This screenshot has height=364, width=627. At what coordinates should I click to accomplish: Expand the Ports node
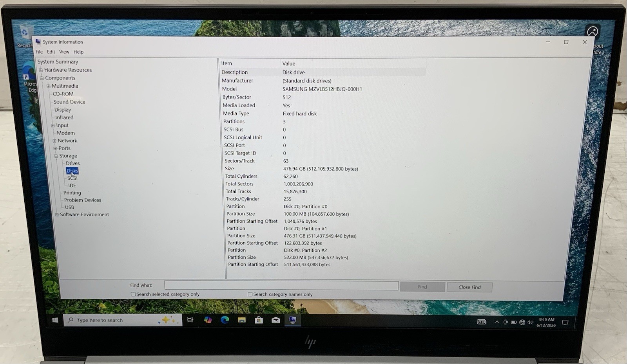pyautogui.click(x=55, y=148)
